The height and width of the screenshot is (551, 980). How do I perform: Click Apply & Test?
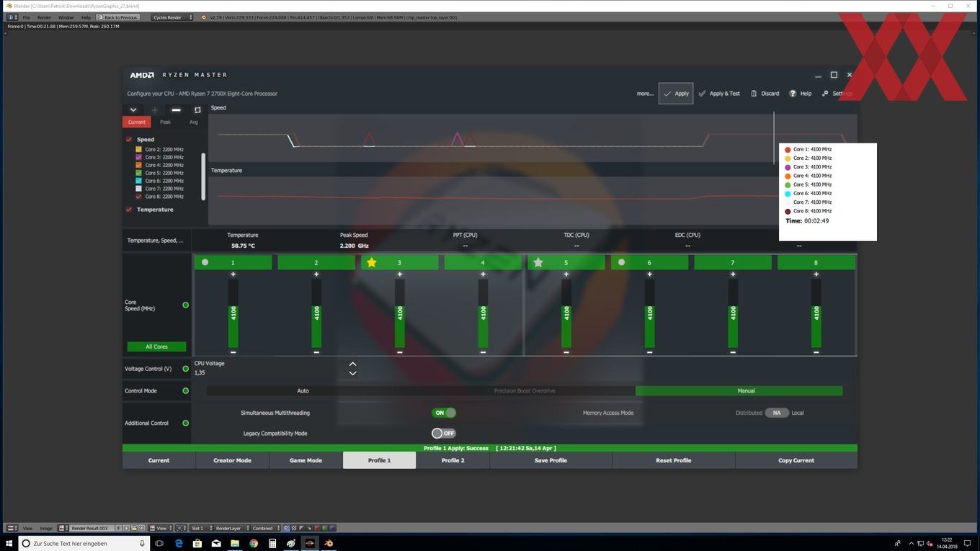(719, 93)
